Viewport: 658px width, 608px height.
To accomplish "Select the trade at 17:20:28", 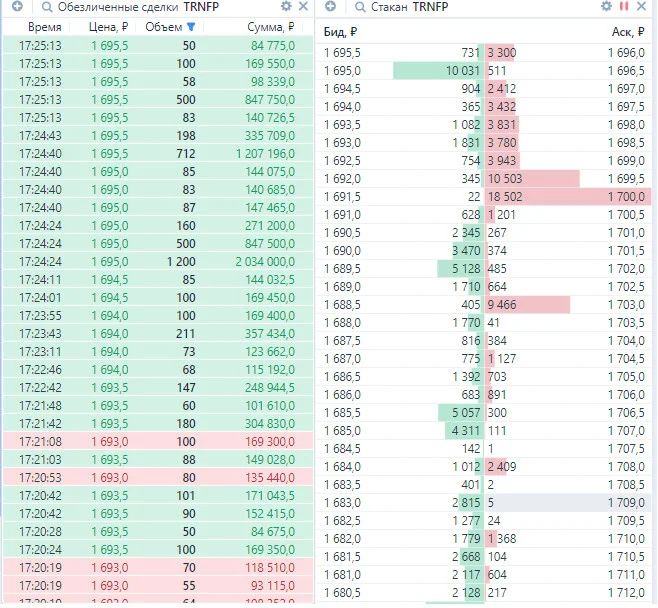I will [x=158, y=531].
